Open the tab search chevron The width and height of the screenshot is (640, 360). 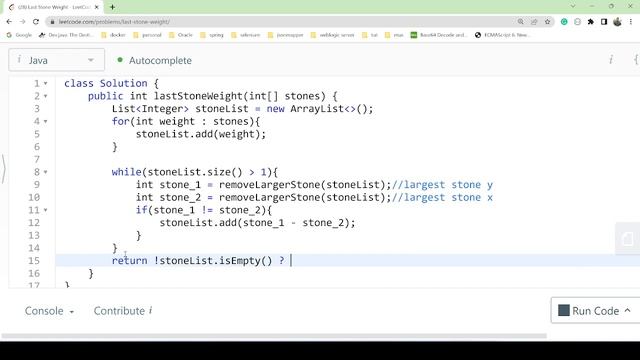[x=573, y=7]
